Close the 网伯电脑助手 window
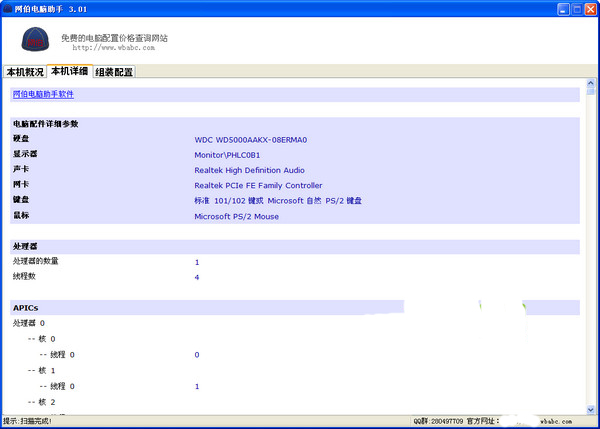Viewport: 600px width, 429px height. 590,9
